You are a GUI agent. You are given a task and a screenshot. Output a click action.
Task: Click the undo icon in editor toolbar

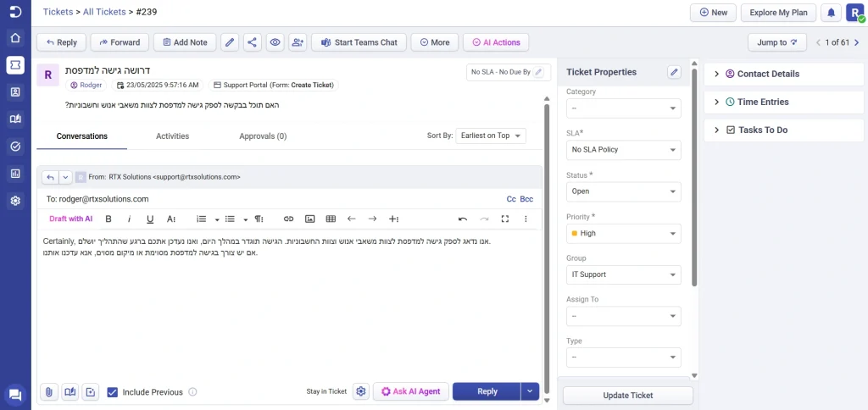[463, 219]
